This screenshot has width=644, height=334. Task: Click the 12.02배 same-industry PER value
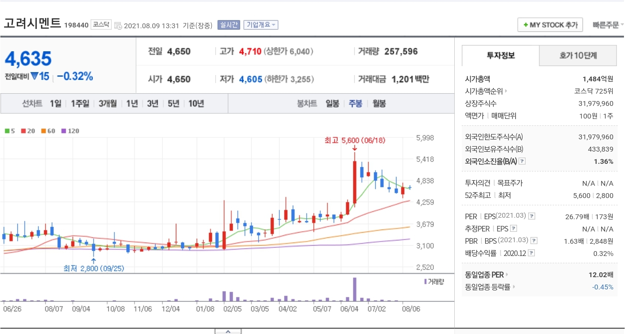pos(601,275)
